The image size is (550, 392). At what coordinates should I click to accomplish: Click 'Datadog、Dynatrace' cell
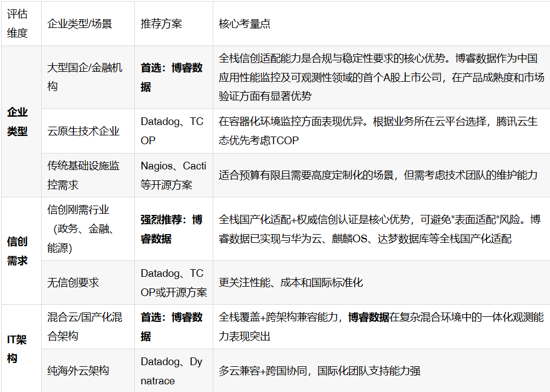pyautogui.click(x=174, y=371)
